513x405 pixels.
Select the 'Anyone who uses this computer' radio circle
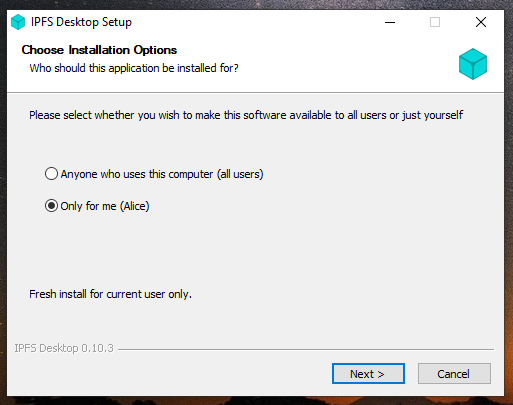click(x=51, y=174)
